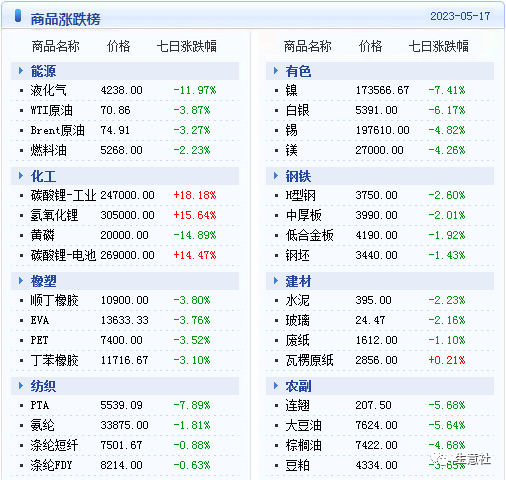Click price 70.86 for WTI原油

point(115,110)
